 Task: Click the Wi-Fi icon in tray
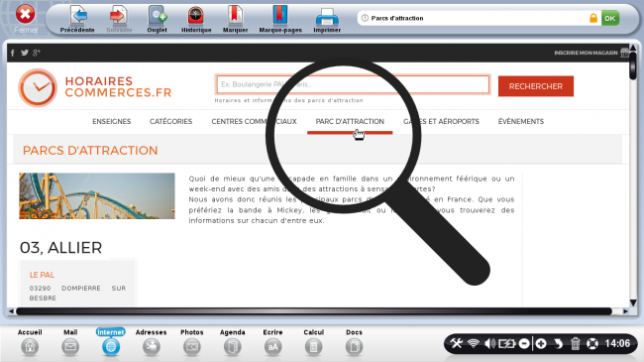point(474,343)
